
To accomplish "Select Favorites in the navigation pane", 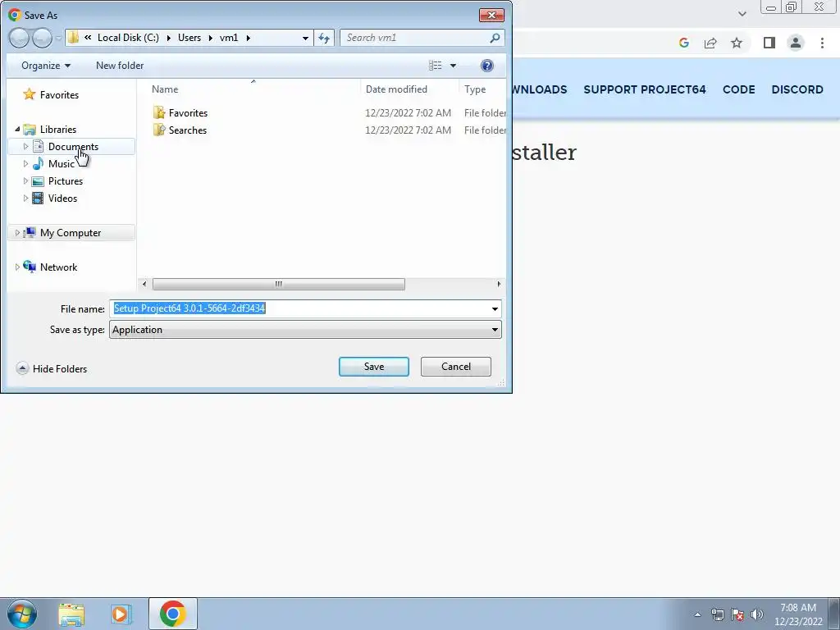I will tap(59, 95).
